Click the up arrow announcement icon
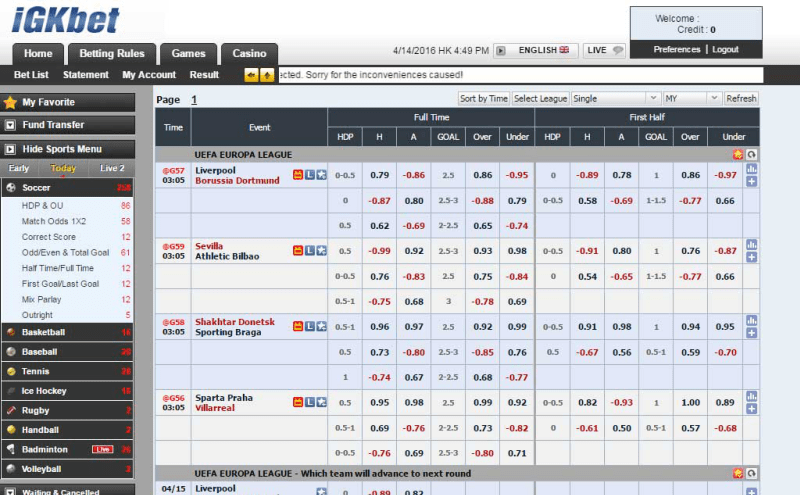Screen dimensions: 800x495 [267, 75]
